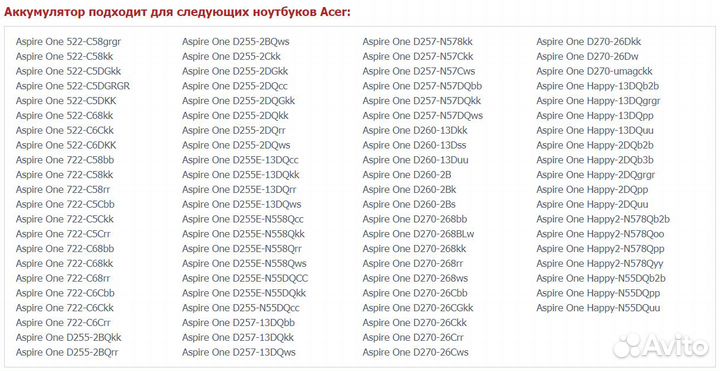
Task: Select "Aspire One D257-13DQws"
Action: pyautogui.click(x=239, y=352)
